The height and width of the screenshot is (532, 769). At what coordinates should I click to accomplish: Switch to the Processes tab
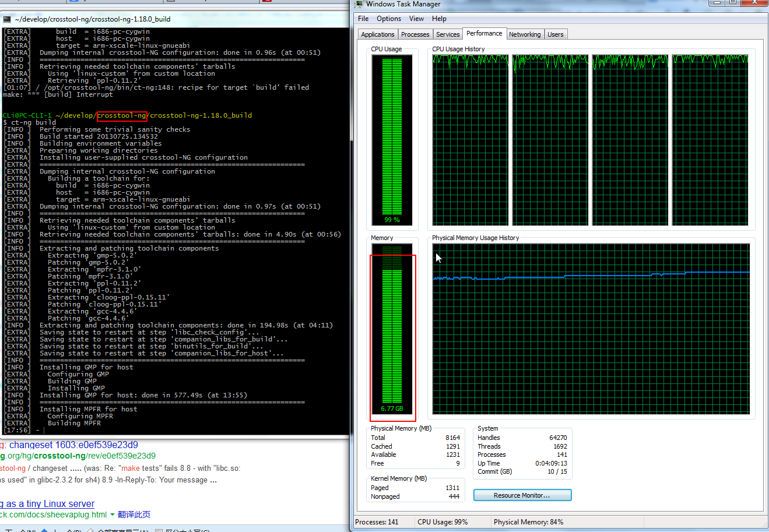coord(415,34)
